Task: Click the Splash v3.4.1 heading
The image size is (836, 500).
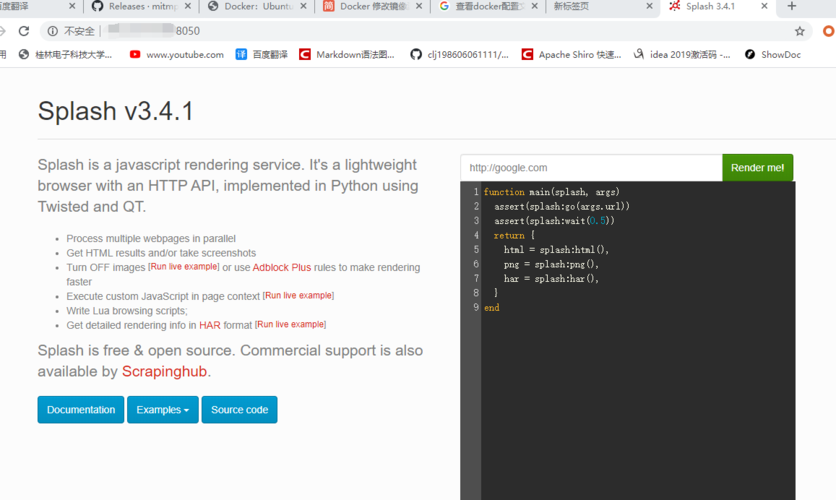Action: [116, 111]
